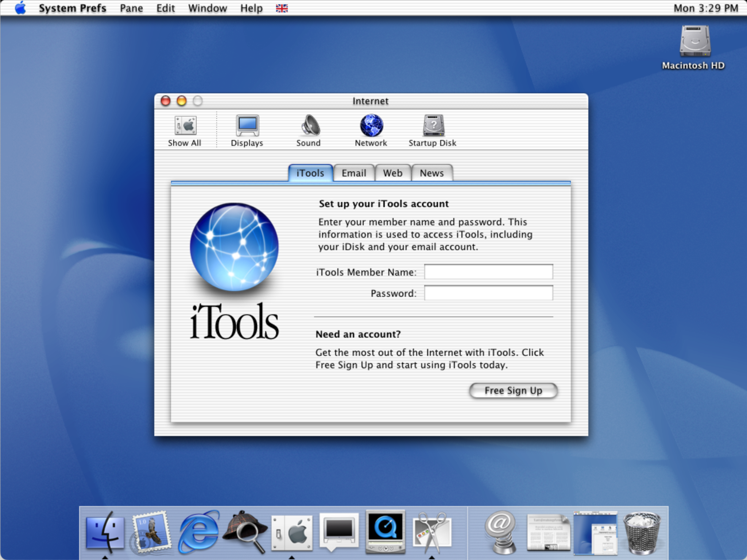Select the Macintosh HD desktop icon
The width and height of the screenshot is (747, 560).
click(x=694, y=47)
